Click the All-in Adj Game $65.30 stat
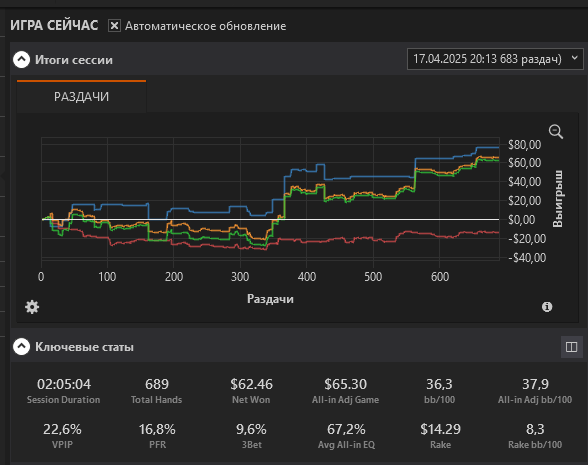This screenshot has width=588, height=465. [x=345, y=391]
